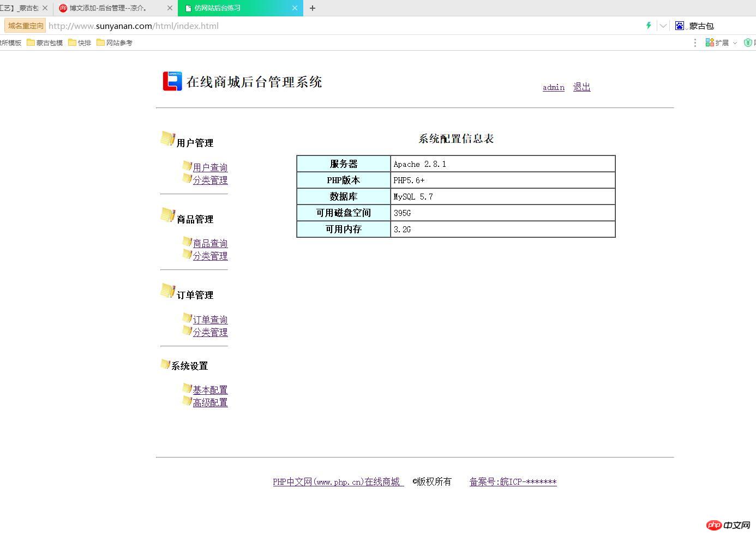Image resolution: width=756 pixels, height=536 pixels.
Task: Open 分类管理 under 订单管理
Action: (210, 332)
